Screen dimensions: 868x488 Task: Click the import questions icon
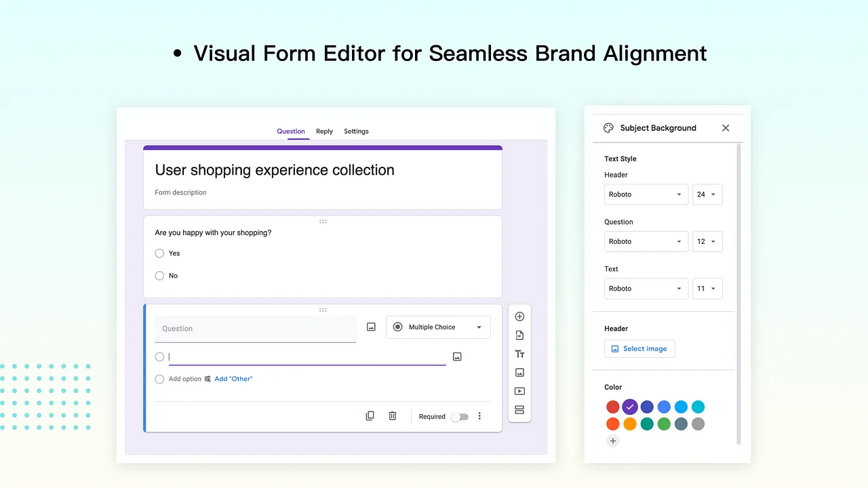click(x=519, y=335)
